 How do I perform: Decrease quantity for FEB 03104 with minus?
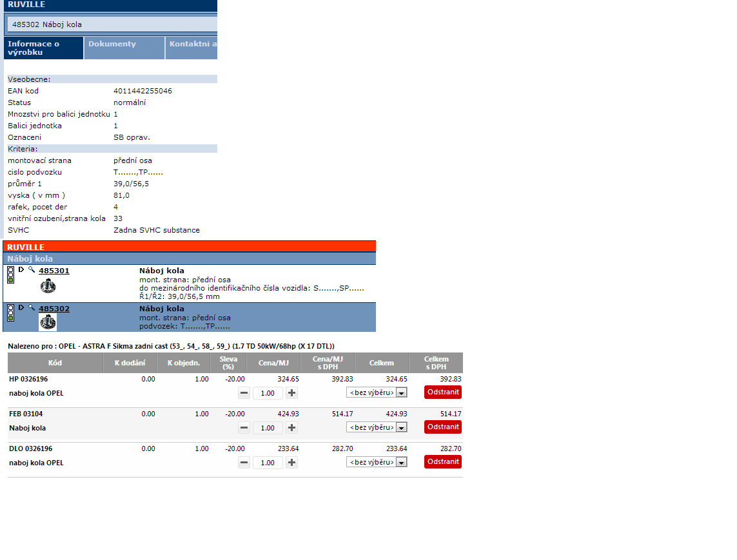244,427
